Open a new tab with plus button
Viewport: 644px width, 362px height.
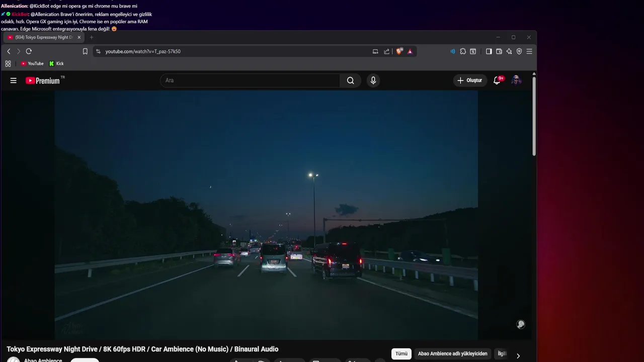92,37
